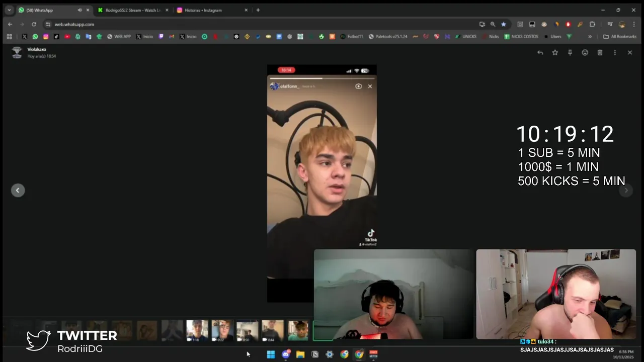The width and height of the screenshot is (644, 362).
Task: Select the green-background face thumbnail
Action: (298, 331)
